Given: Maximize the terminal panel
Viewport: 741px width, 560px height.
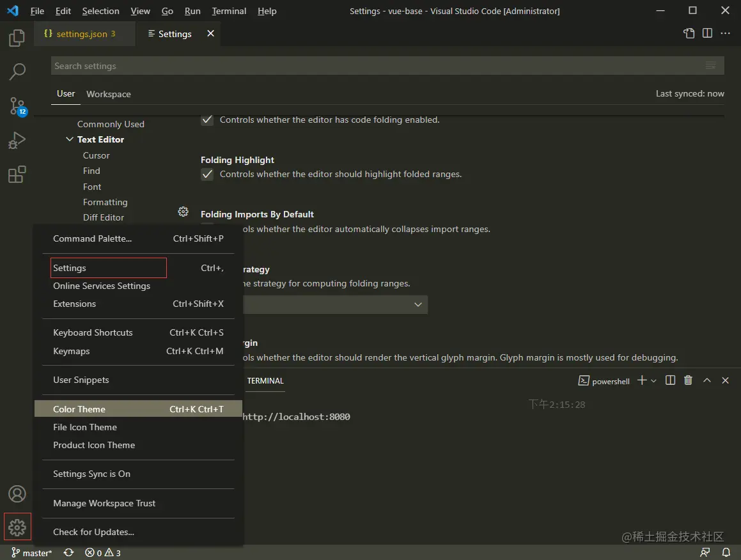Looking at the screenshot, I should [707, 380].
